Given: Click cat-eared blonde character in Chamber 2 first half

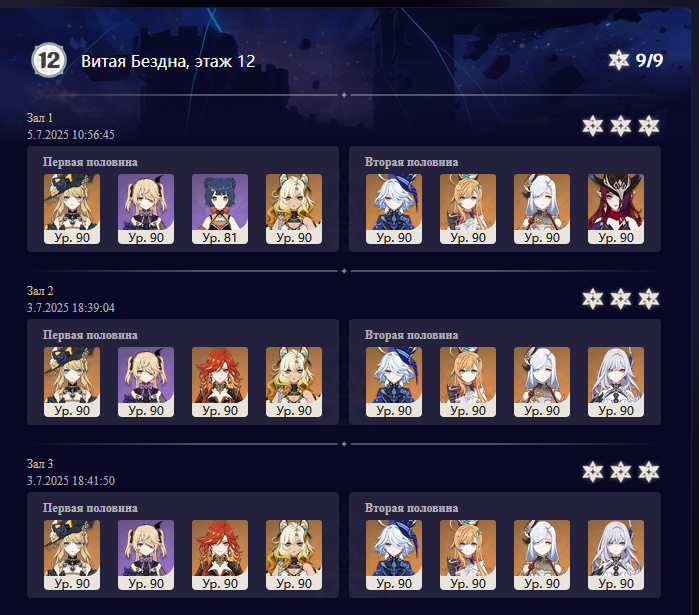Looking at the screenshot, I should [x=294, y=382].
